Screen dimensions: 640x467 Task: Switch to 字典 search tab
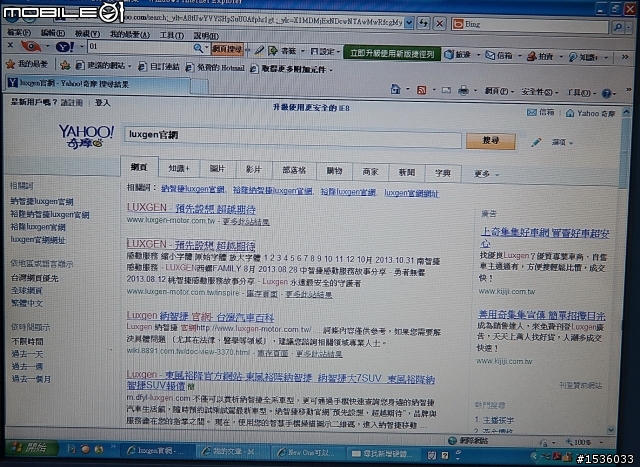443,173
